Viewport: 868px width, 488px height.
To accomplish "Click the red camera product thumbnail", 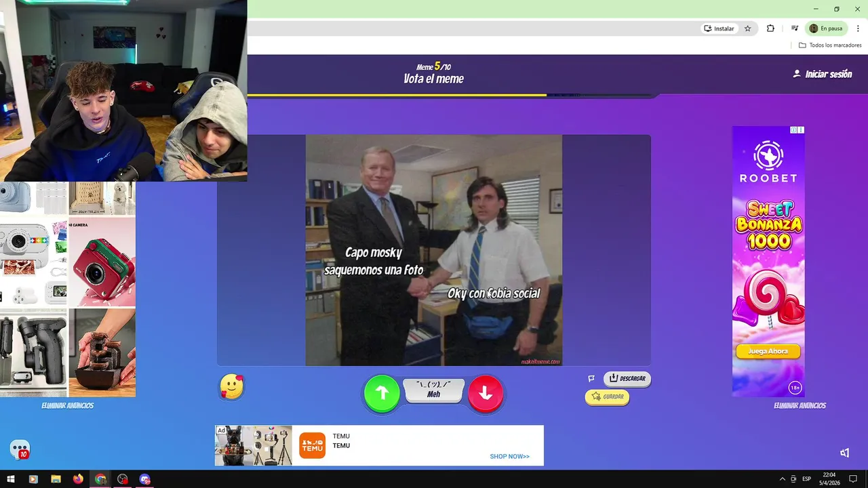I will click(x=102, y=262).
